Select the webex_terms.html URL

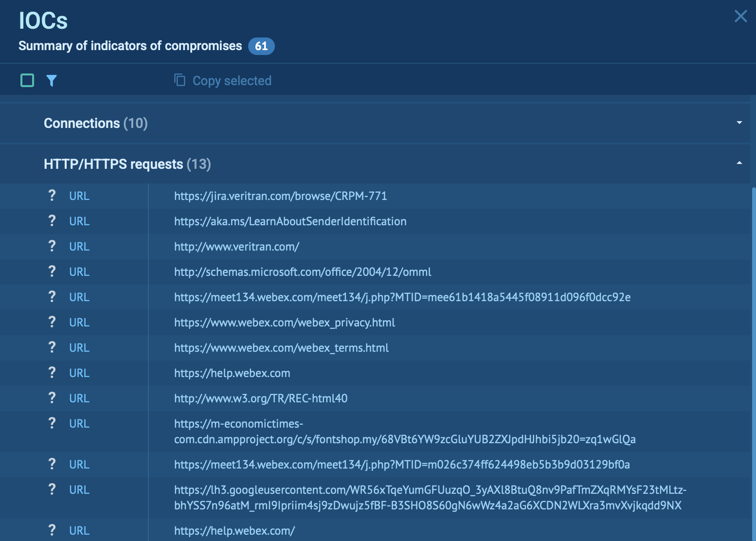pyautogui.click(x=282, y=348)
